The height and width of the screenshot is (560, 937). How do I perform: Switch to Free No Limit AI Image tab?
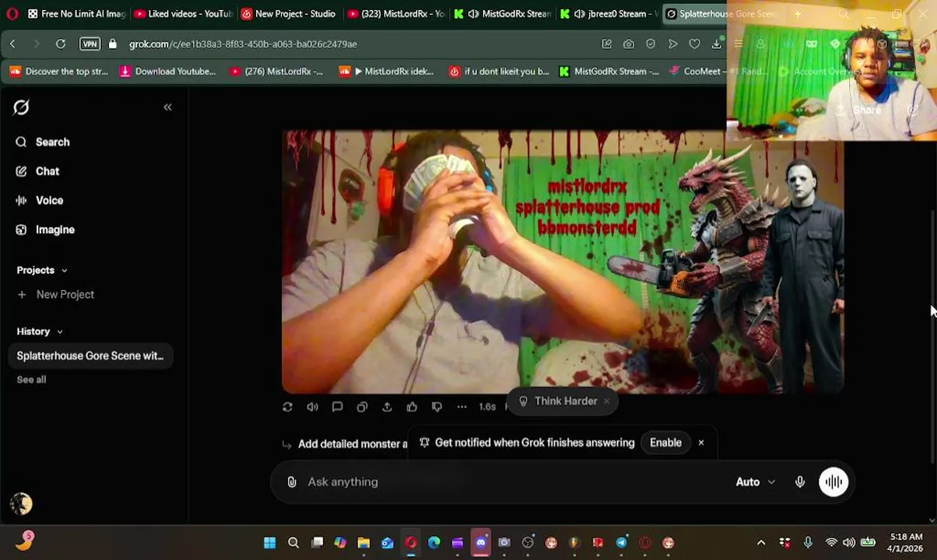click(76, 14)
